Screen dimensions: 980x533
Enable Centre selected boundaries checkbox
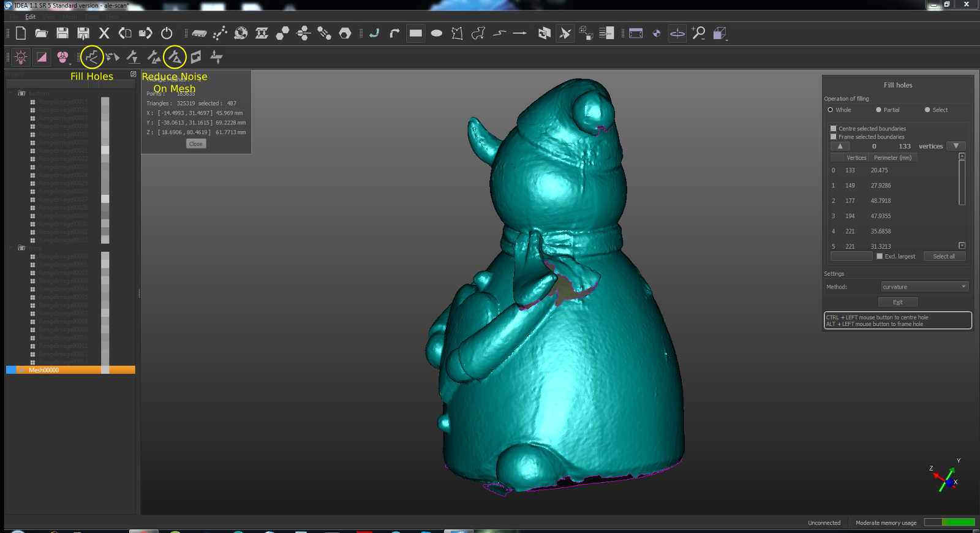[x=833, y=129]
